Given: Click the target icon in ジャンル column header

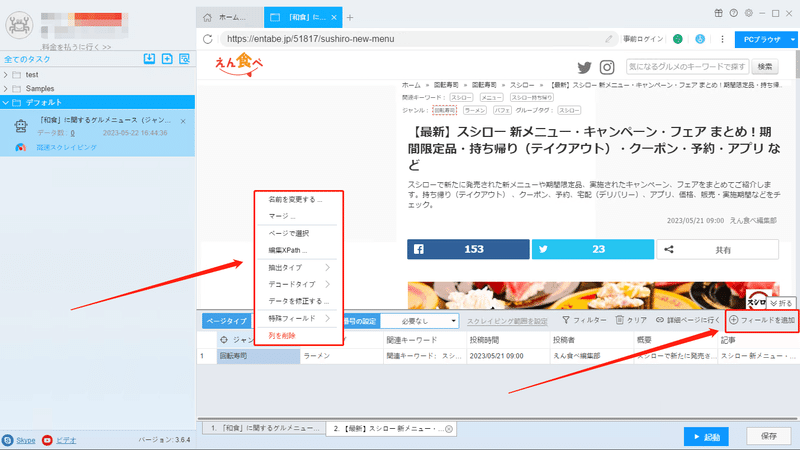Looking at the screenshot, I should pos(223,340).
